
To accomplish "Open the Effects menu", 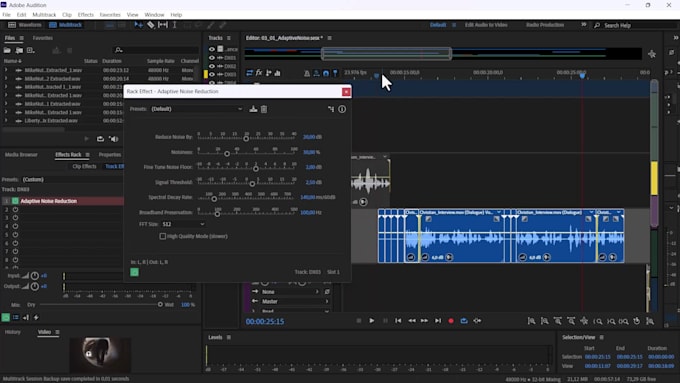I will coord(85,15).
